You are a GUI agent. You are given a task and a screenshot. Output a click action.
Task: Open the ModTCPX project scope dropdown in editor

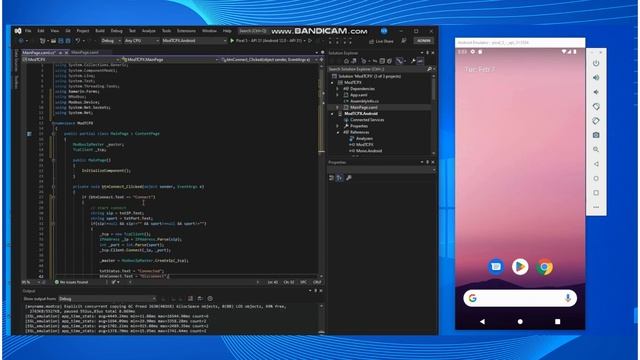pyautogui.click(x=71, y=60)
